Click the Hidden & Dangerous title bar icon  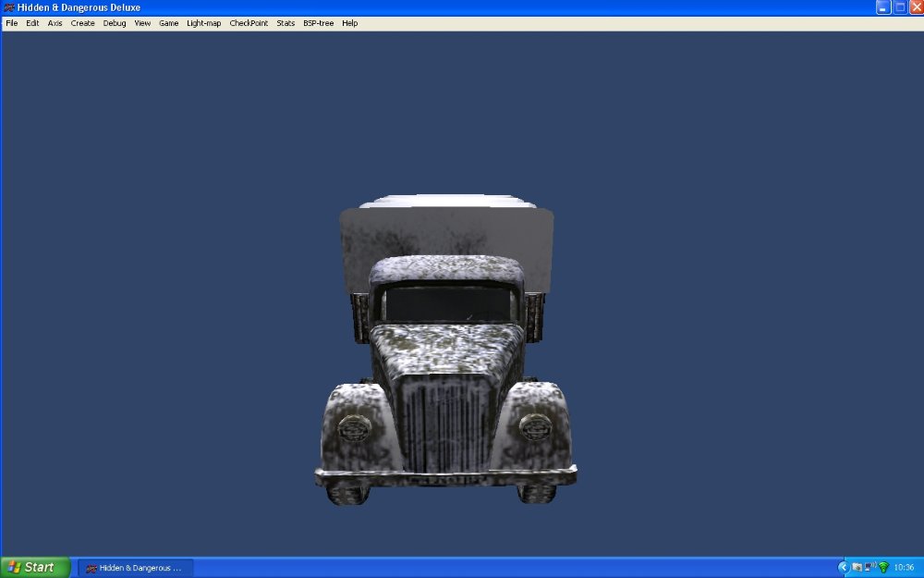click(x=9, y=7)
